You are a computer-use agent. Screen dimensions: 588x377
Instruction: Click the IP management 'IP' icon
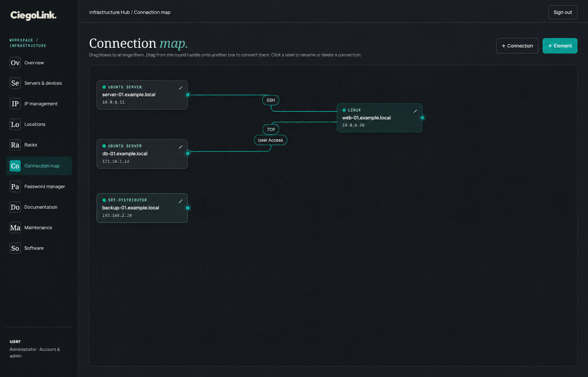tap(15, 104)
